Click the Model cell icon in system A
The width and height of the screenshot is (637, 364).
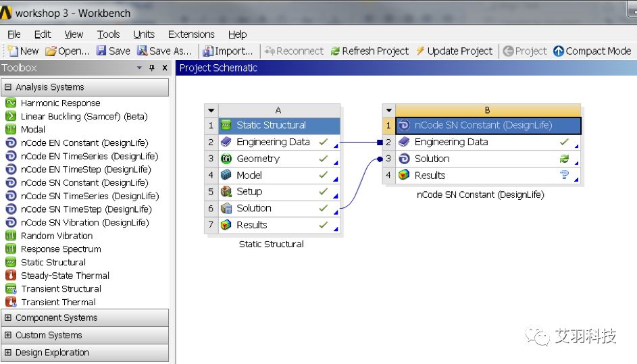226,175
